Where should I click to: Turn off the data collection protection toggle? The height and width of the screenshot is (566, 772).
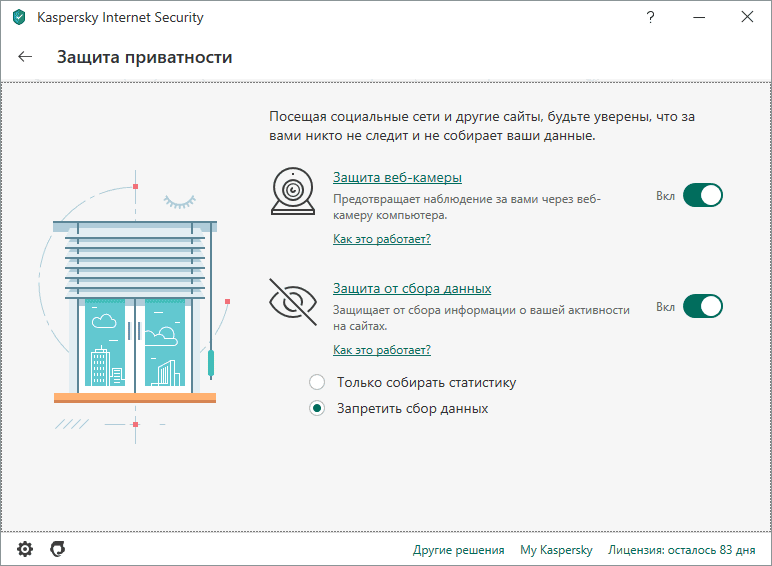703,306
